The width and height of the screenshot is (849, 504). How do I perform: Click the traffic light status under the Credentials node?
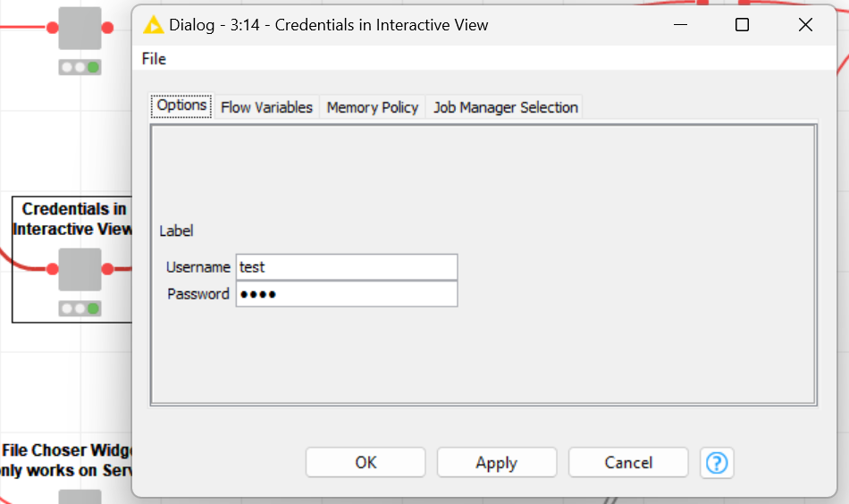click(x=80, y=308)
